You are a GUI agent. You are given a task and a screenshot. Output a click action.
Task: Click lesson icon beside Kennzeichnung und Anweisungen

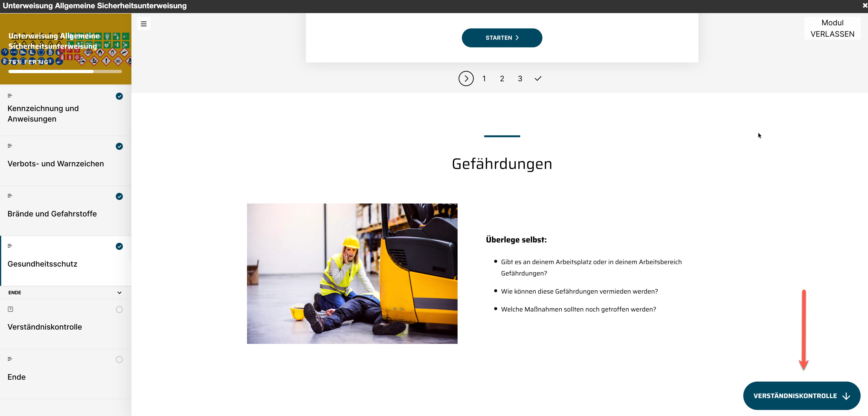click(x=10, y=96)
